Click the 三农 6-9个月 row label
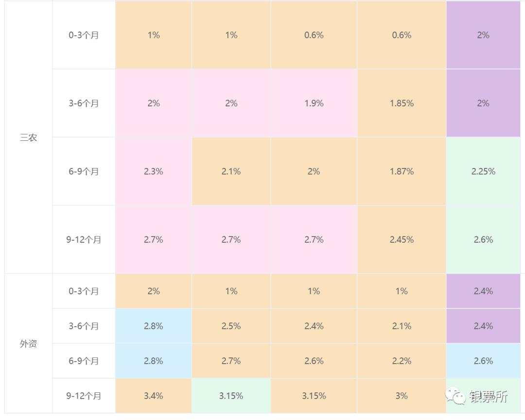This screenshot has height=420, width=525. (x=84, y=171)
